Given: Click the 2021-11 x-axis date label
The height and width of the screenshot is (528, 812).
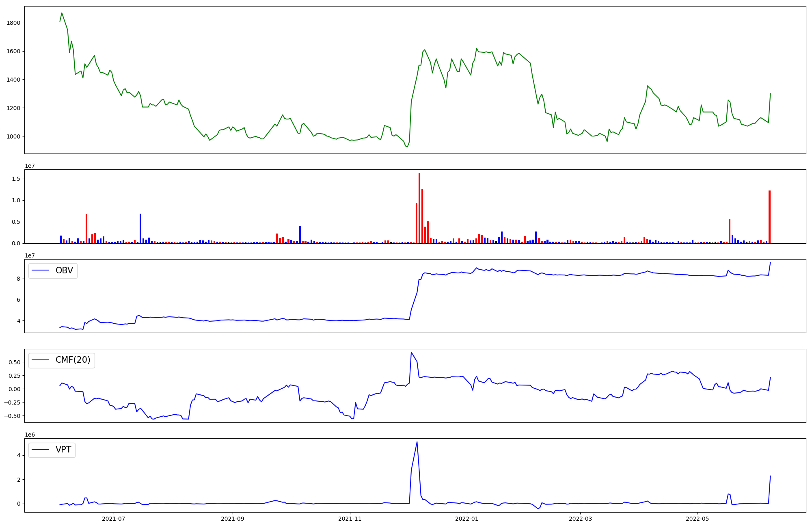Looking at the screenshot, I should [x=350, y=519].
